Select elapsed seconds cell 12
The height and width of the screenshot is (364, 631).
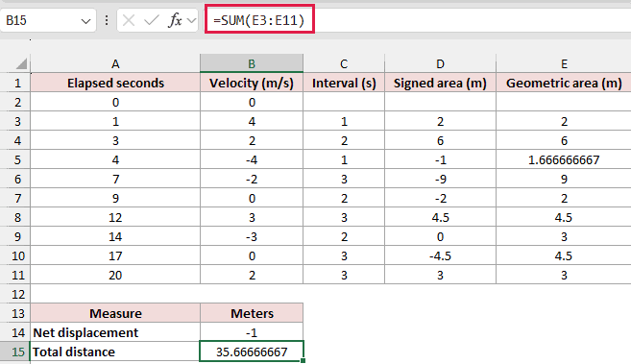coord(115,217)
